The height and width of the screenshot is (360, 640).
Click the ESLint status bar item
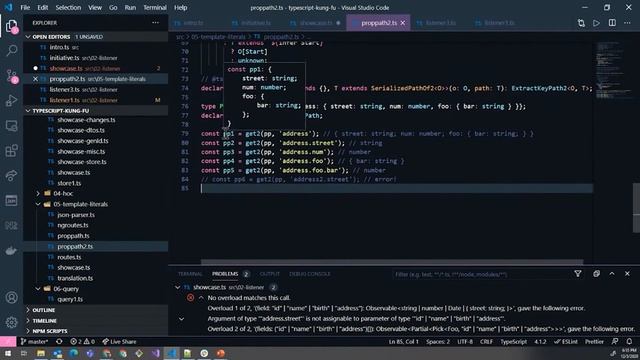point(565,342)
